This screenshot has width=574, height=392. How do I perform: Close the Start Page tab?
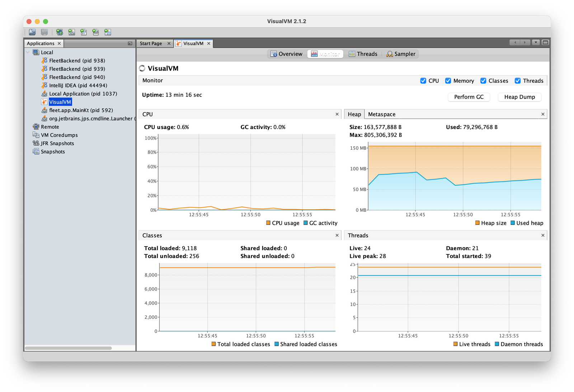click(169, 43)
